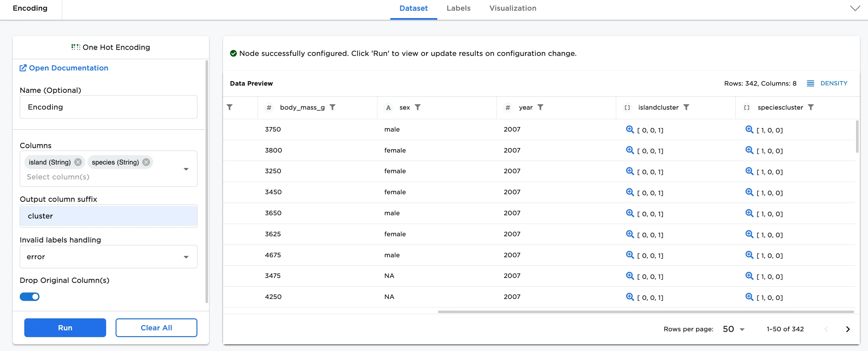The width and height of the screenshot is (868, 351).
Task: Filter the speciescluster column
Action: (x=811, y=107)
